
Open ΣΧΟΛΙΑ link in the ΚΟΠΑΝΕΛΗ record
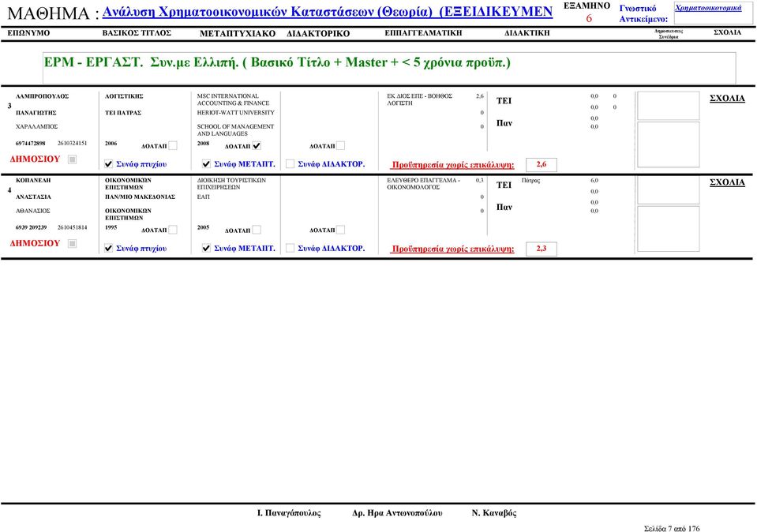(x=727, y=182)
